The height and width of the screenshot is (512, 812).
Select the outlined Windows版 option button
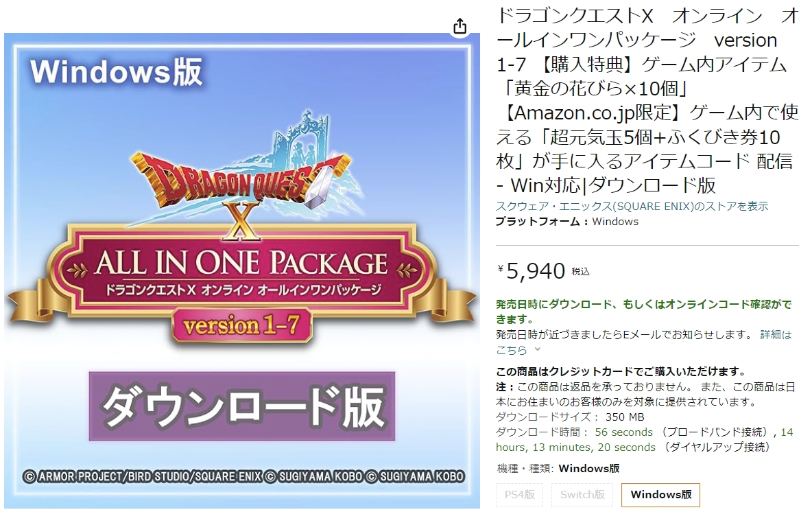[661, 495]
